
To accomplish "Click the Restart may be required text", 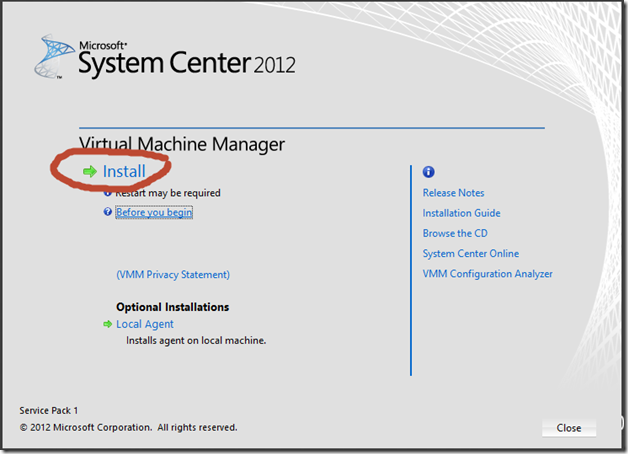I will click(x=168, y=193).
